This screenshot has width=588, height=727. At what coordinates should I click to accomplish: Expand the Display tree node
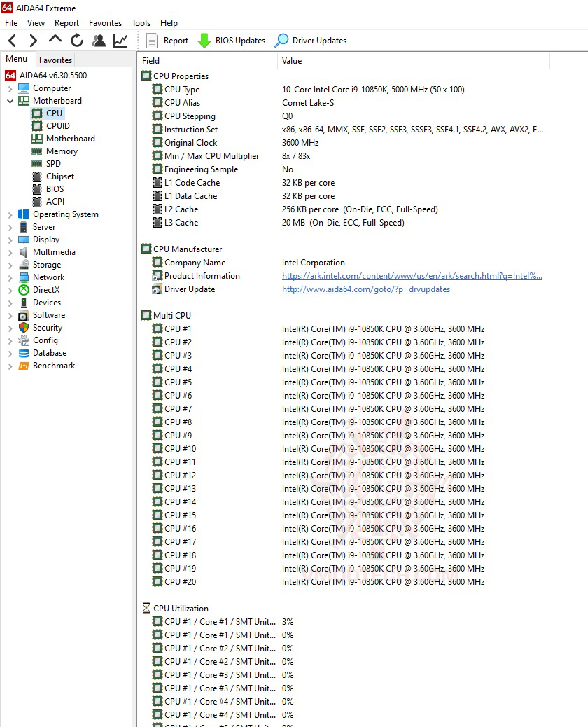coord(10,240)
